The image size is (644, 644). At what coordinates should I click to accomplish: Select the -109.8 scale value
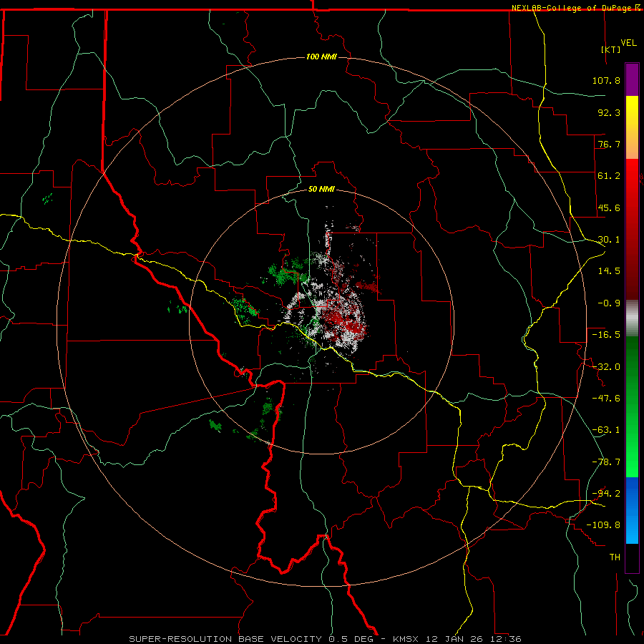point(603,525)
